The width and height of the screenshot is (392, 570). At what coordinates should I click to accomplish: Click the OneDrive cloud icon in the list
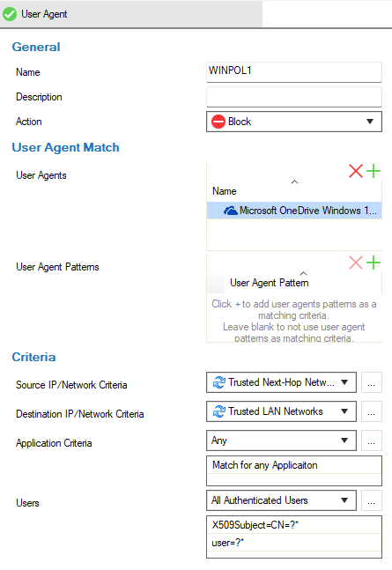click(x=231, y=211)
